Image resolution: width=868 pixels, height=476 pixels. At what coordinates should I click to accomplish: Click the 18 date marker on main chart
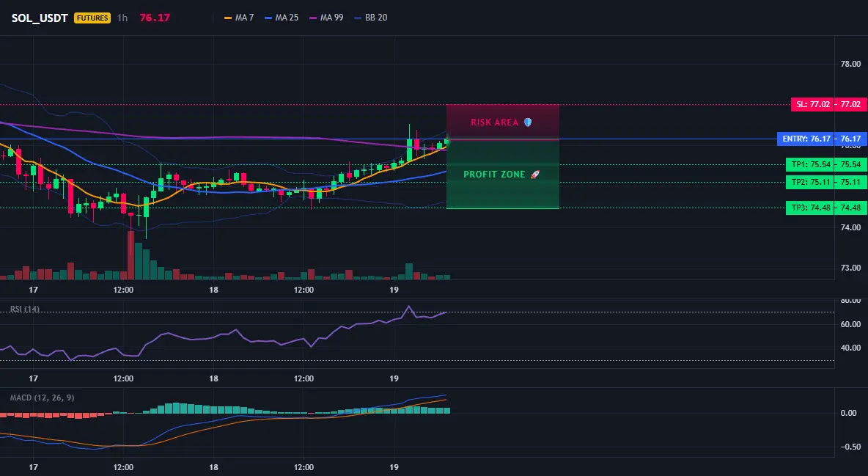[x=213, y=290]
